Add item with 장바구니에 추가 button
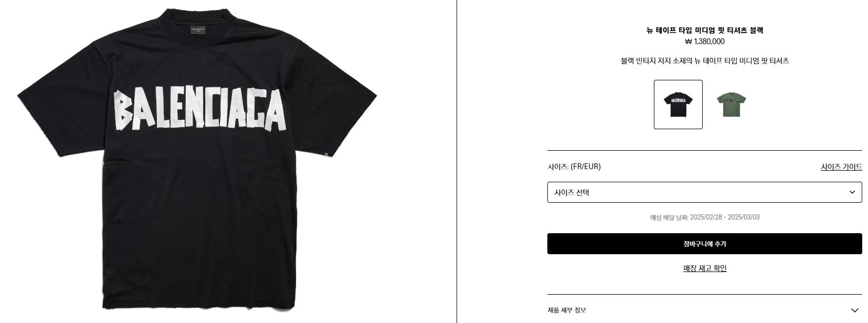This screenshot has width=868, height=323. [x=704, y=244]
